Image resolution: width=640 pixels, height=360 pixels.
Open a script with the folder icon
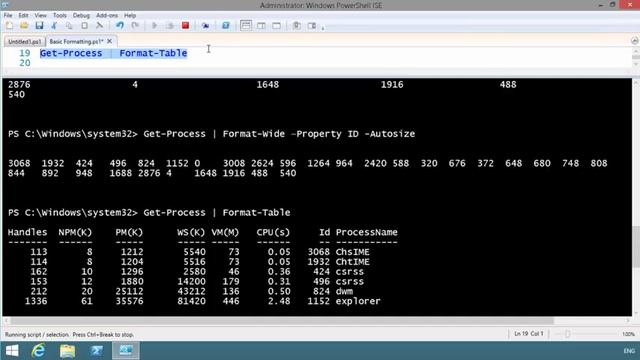tap(24, 26)
